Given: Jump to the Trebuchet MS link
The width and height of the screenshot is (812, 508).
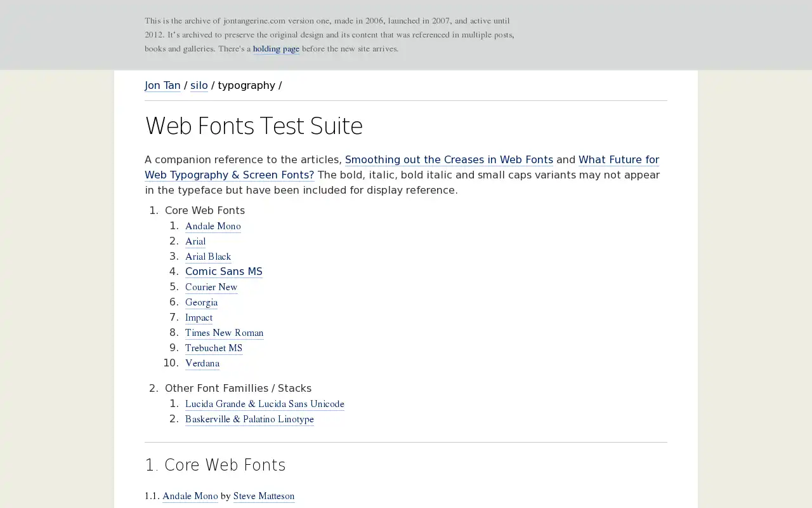Looking at the screenshot, I should coord(214,348).
